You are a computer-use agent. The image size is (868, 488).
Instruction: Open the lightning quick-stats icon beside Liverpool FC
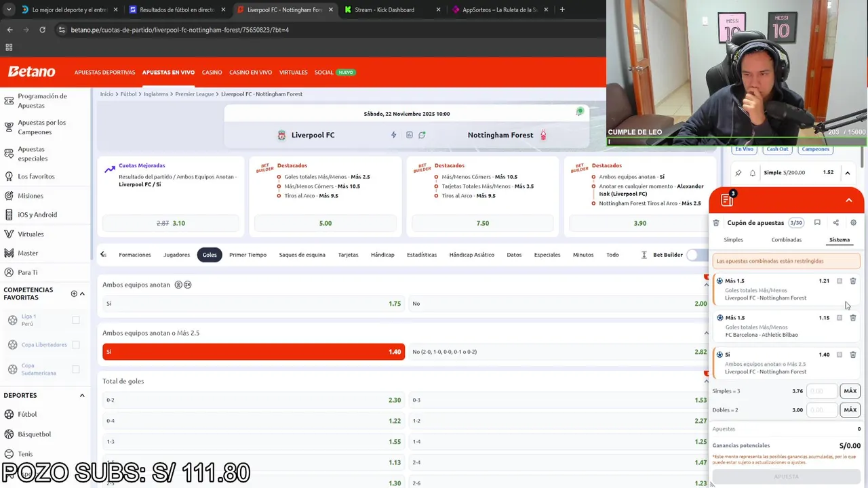(x=393, y=135)
